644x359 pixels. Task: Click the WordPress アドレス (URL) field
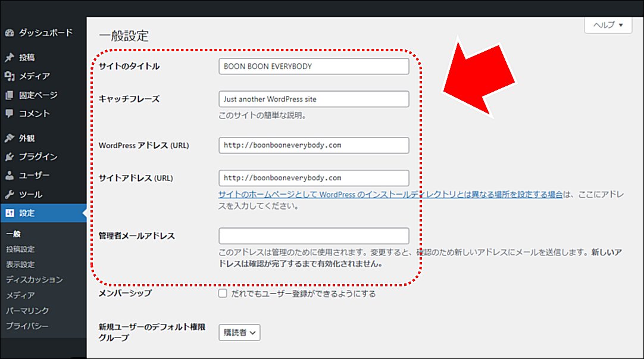coord(314,145)
